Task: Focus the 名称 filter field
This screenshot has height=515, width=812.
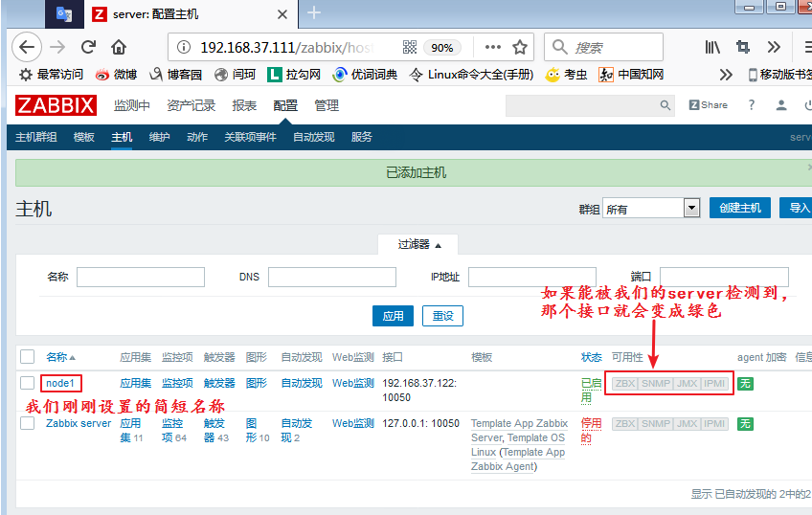Action: pyautogui.click(x=141, y=277)
